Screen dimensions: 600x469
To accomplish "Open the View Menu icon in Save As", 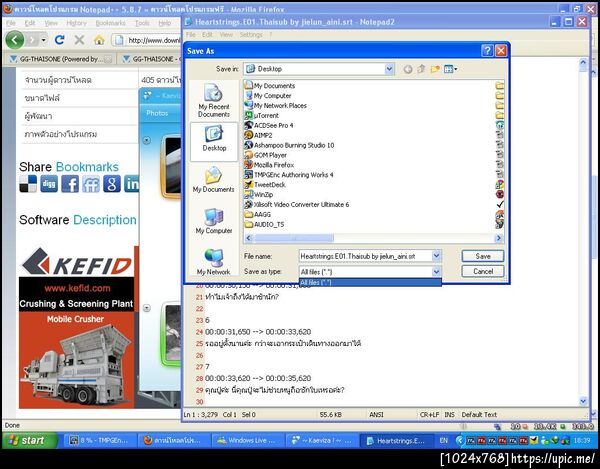I will point(450,69).
